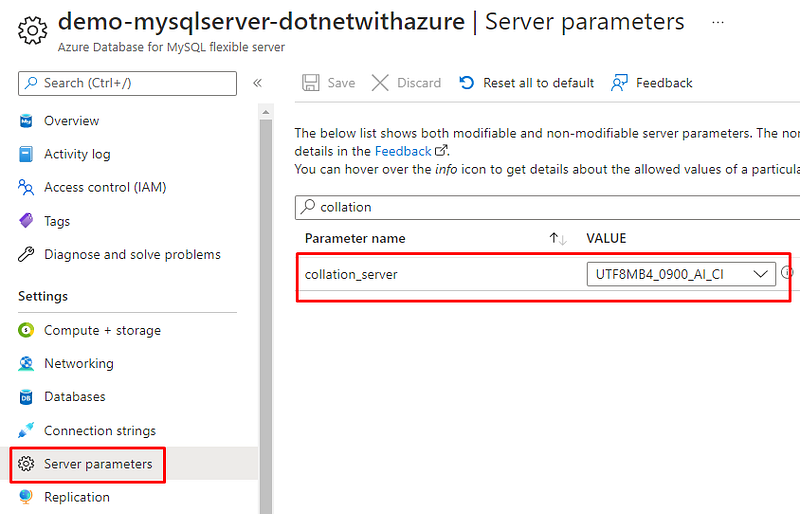Open Activity log in sidebar
Image resolution: width=800 pixels, height=514 pixels.
tap(77, 154)
